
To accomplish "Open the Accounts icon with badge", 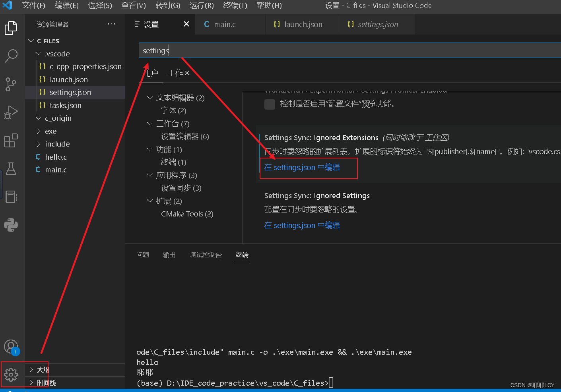I will [x=11, y=347].
